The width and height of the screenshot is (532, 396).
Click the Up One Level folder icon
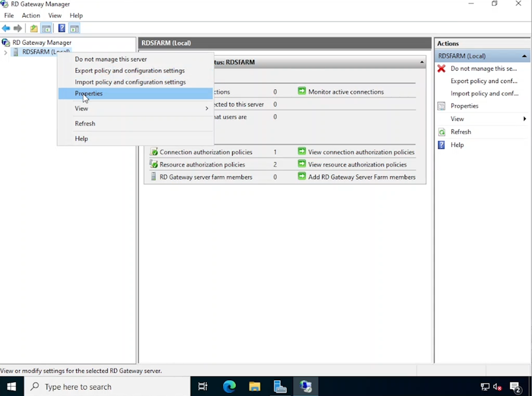point(34,28)
